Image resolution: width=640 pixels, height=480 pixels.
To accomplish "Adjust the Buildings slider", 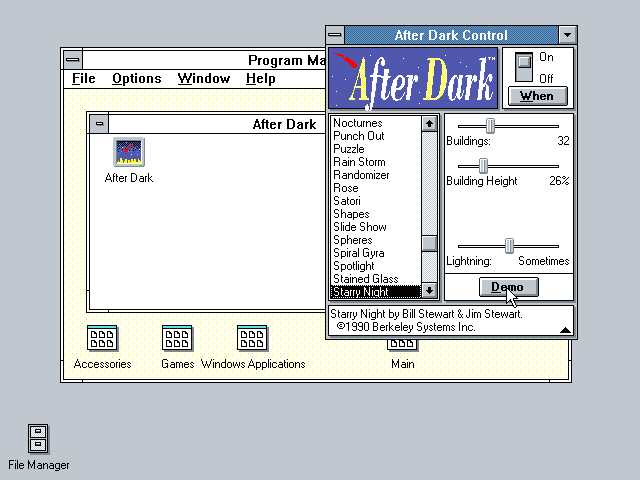I will pos(490,126).
